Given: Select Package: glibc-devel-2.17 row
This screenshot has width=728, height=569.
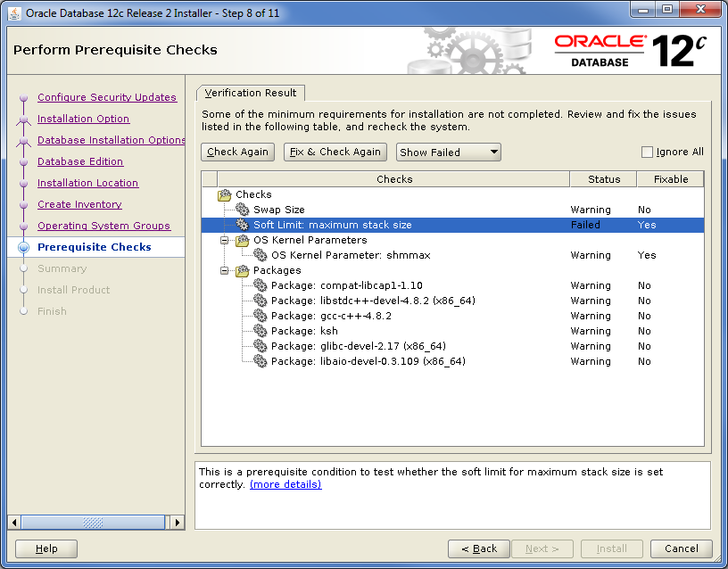Looking at the screenshot, I should tap(452, 346).
